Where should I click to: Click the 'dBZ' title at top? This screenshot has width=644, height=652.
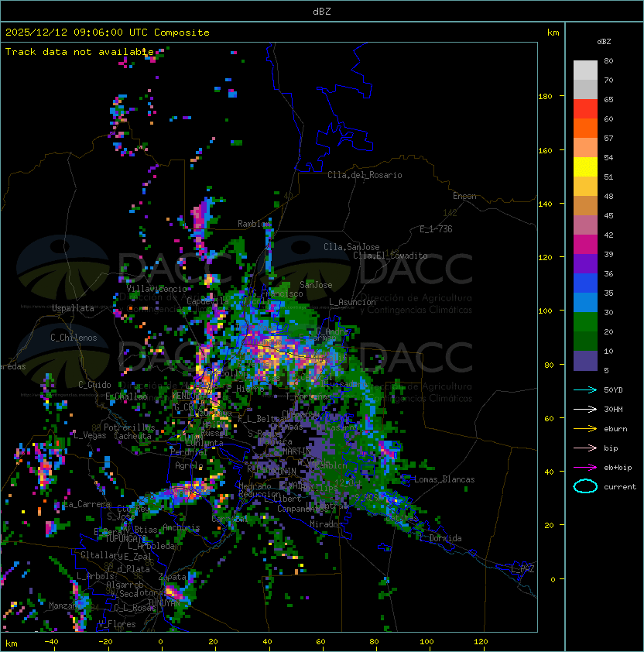322,11
